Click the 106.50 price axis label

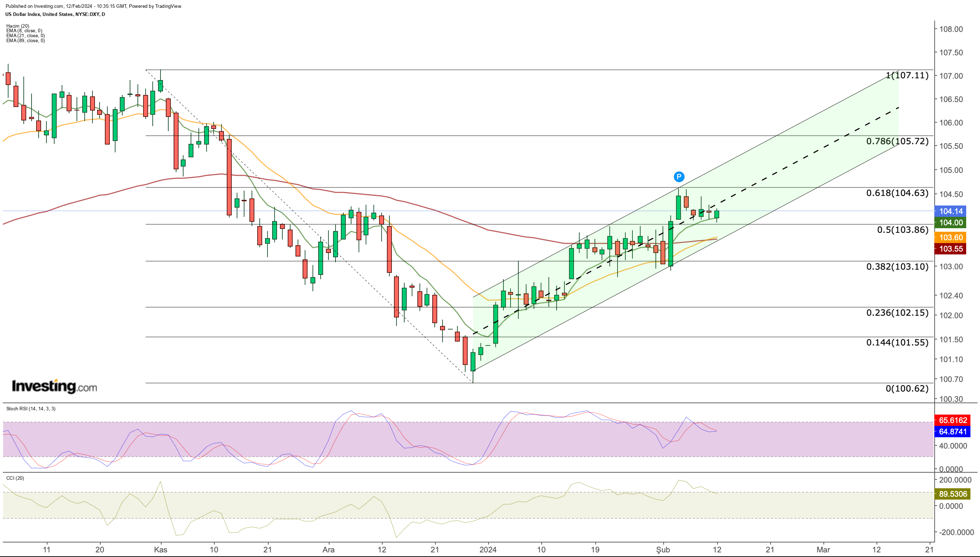tap(951, 99)
